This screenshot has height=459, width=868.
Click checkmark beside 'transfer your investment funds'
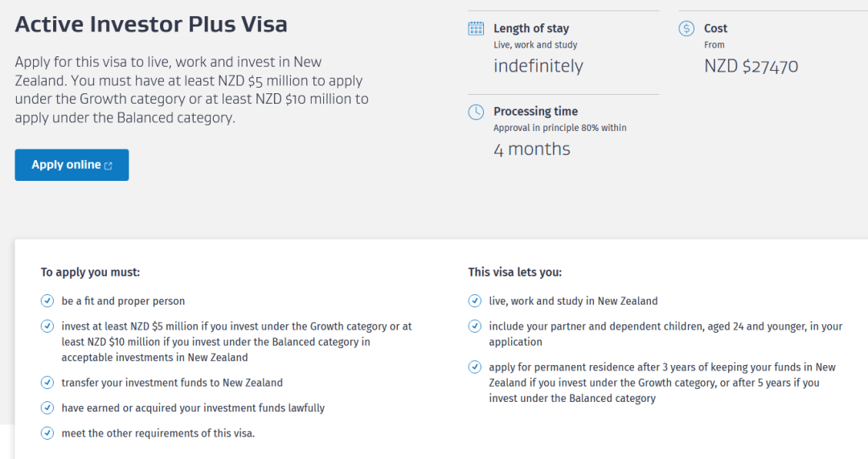coord(47,383)
